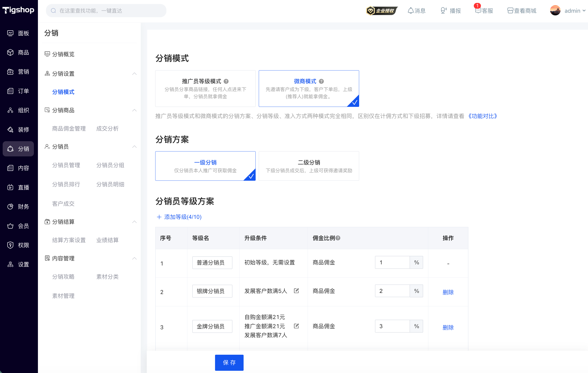Go to 商品佣金管理 page
588x373 pixels.
[69, 128]
